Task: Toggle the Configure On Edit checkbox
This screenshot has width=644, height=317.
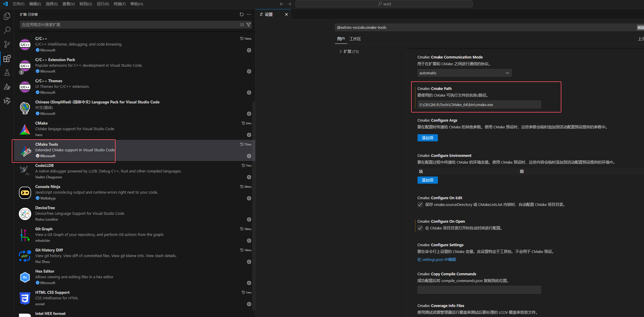Action: 420,204
